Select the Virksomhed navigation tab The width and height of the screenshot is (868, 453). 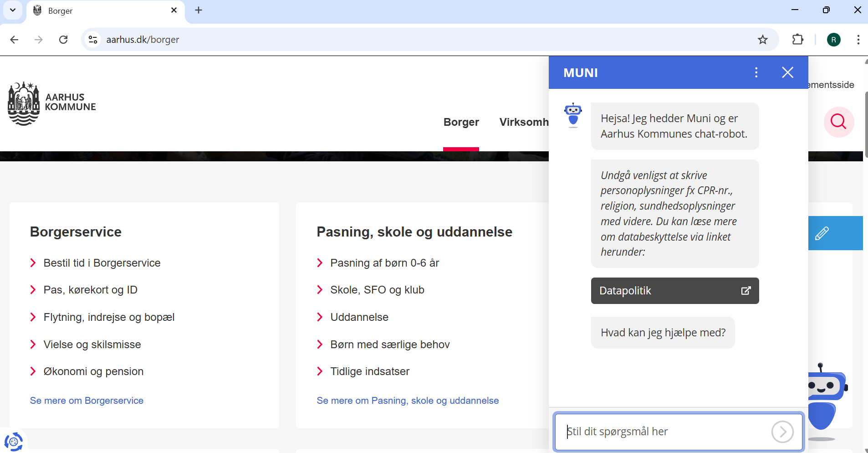tap(524, 122)
